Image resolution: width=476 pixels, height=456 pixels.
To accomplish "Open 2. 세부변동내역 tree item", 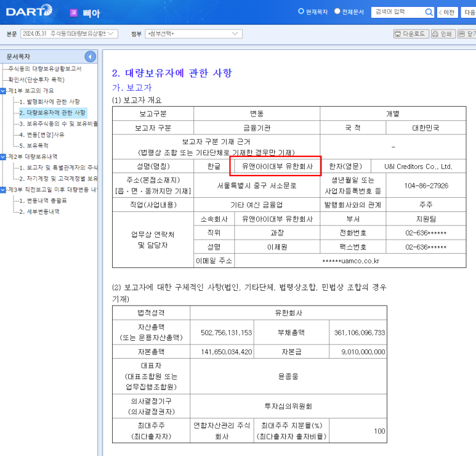I will [x=39, y=211].
